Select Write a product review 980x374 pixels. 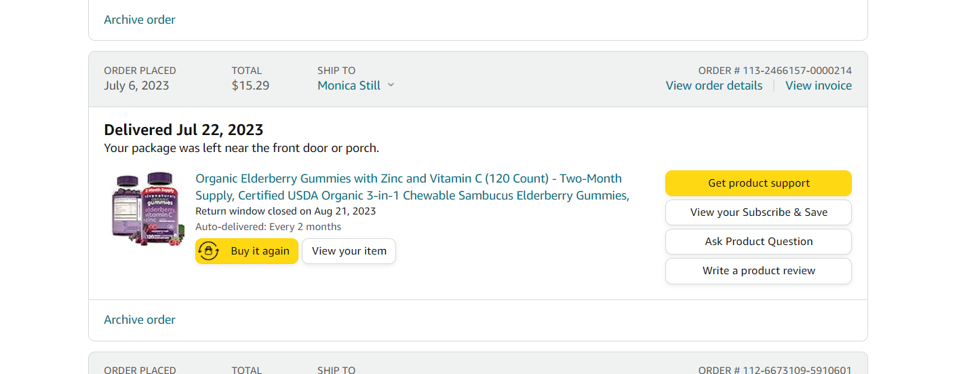(758, 271)
